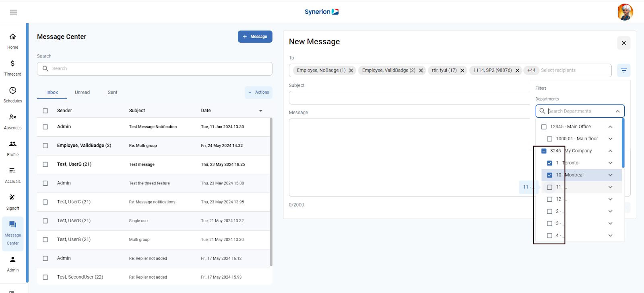Collapse 3245 - My Company node
This screenshot has height=293, width=644.
pos(610,151)
